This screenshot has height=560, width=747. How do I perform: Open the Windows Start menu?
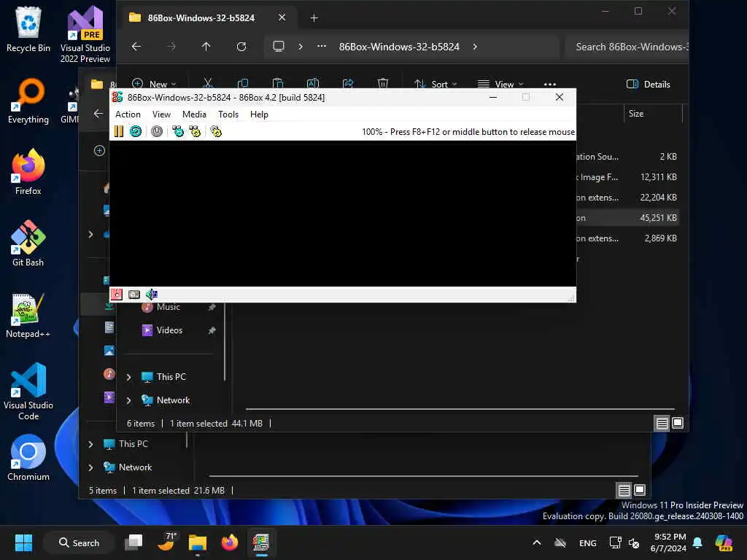[23, 542]
